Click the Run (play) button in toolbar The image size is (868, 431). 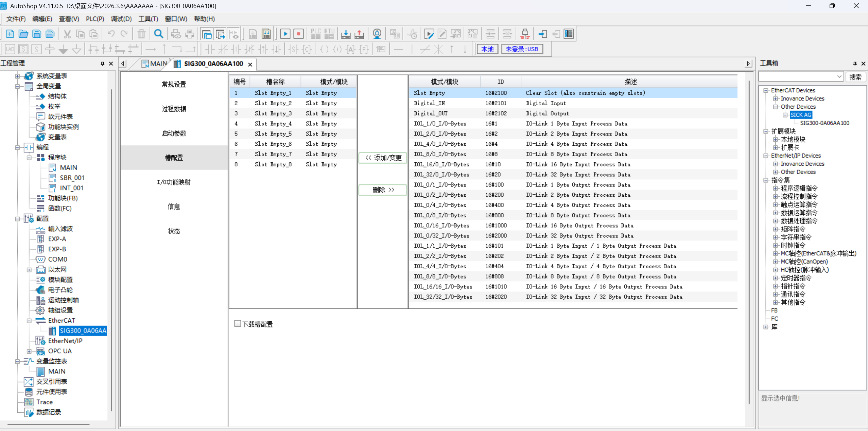285,34
